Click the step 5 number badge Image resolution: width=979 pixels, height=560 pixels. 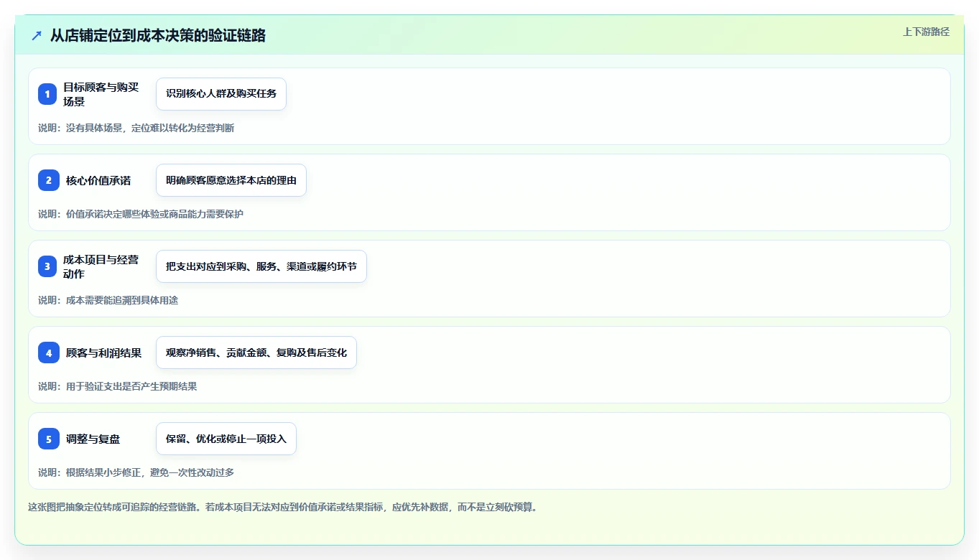point(49,439)
